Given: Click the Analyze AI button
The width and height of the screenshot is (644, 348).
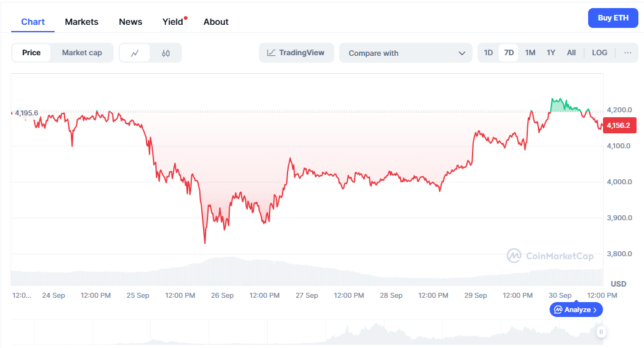Looking at the screenshot, I should point(576,310).
